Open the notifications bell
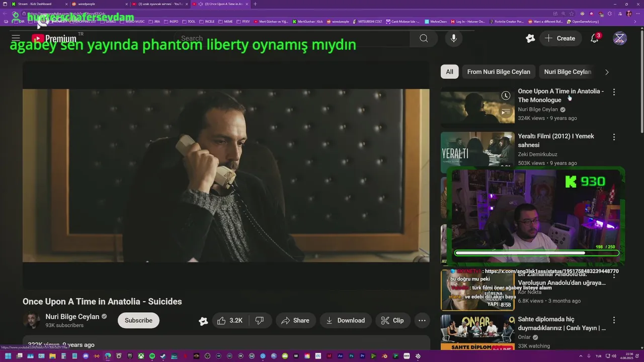Screen dimensions: 644x362 pyautogui.click(x=594, y=38)
